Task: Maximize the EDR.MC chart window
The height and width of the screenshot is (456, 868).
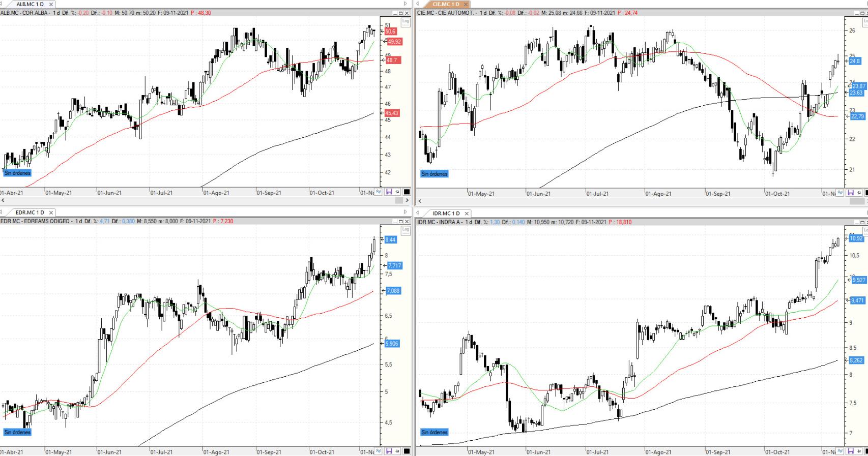Action: [x=400, y=222]
